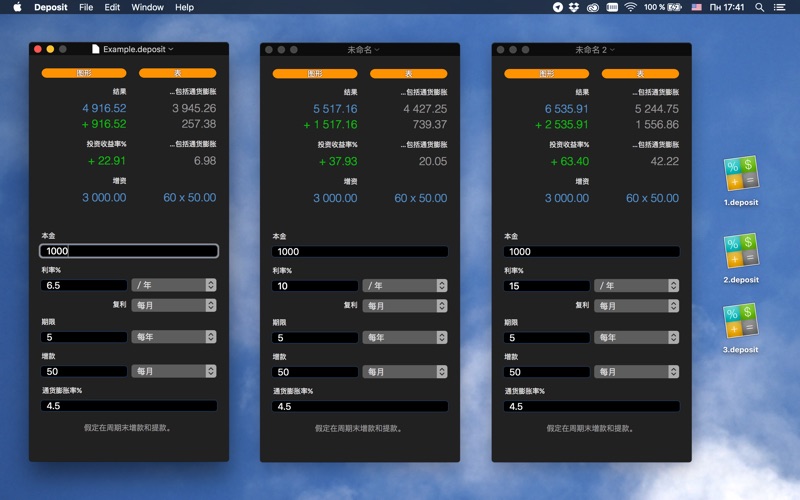Click the Dropbox icon in menu bar
Viewport: 800px width, 500px height.
575,7
